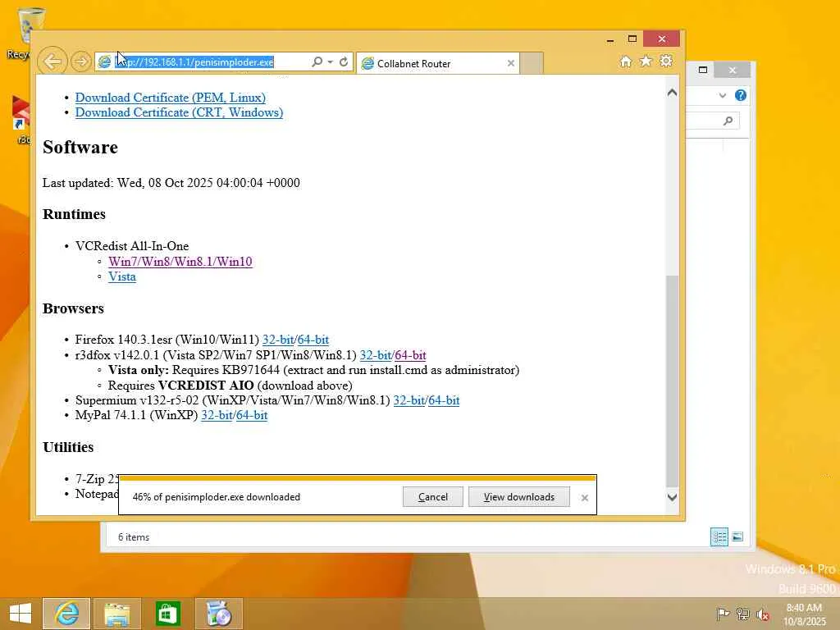
Task: Open the Tools gear icon
Action: click(x=666, y=61)
